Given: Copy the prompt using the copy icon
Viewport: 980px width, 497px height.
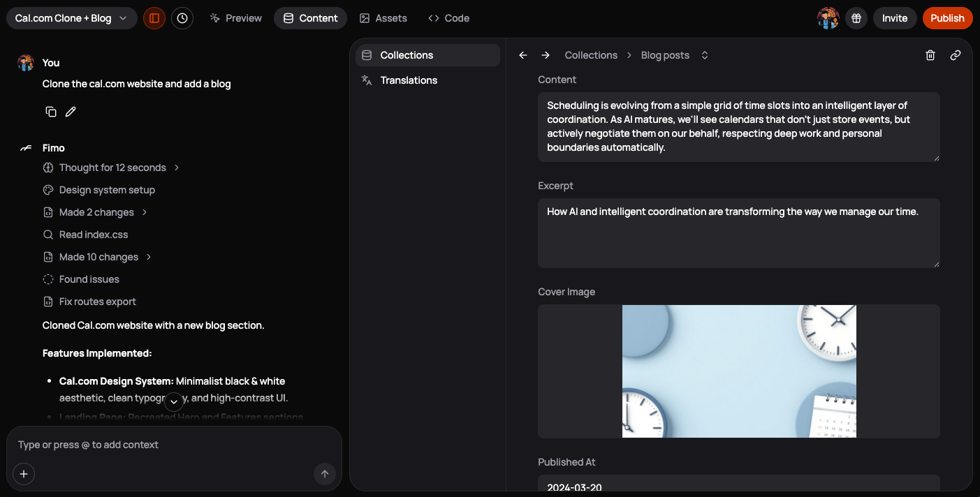Looking at the screenshot, I should [x=50, y=111].
